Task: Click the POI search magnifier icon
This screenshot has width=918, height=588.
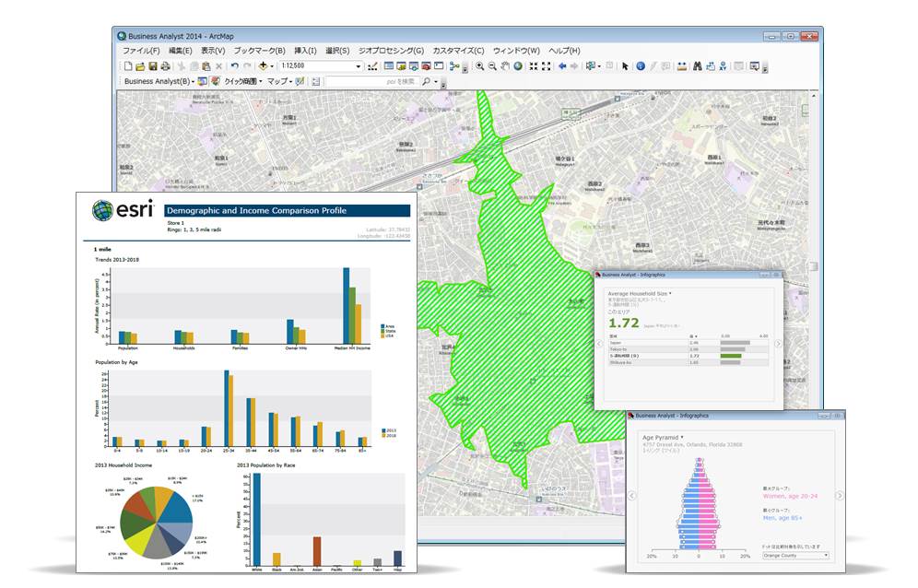Action: pyautogui.click(x=426, y=81)
